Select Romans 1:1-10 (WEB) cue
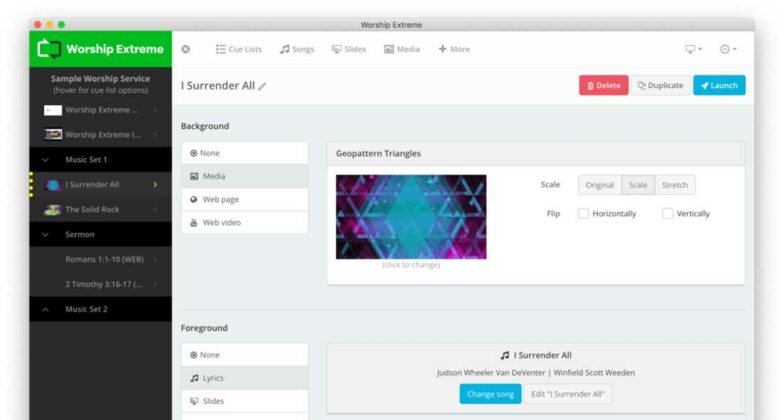Viewport: 783px width, 420px height. (x=100, y=259)
